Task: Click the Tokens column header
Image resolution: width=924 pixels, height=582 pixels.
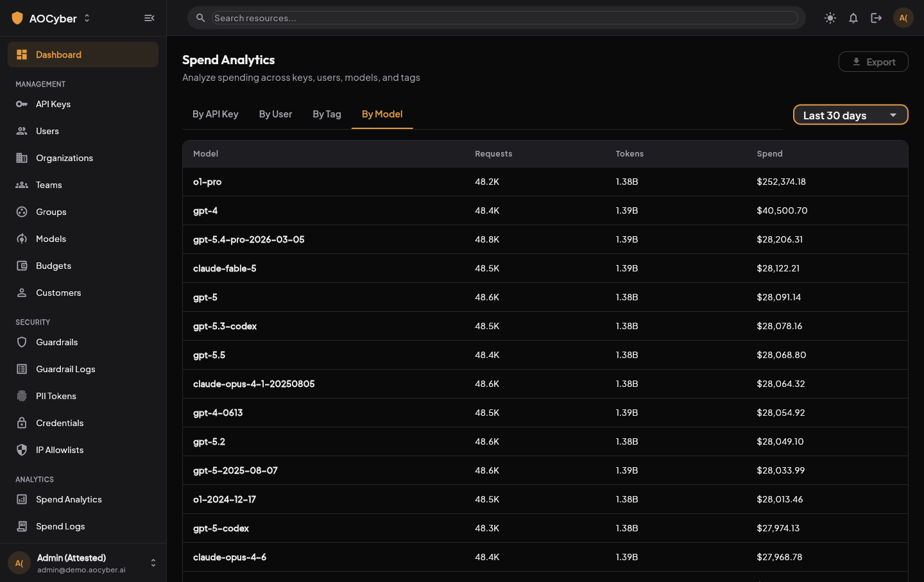Action: 629,153
